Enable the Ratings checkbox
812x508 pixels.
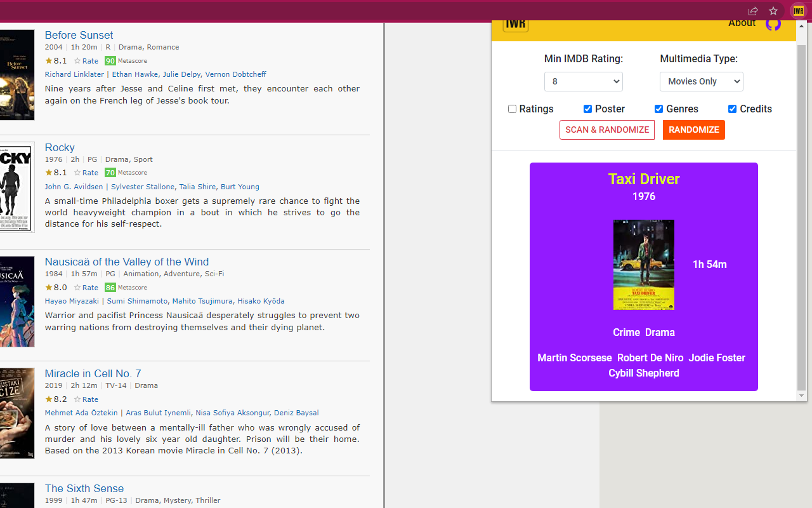point(513,109)
